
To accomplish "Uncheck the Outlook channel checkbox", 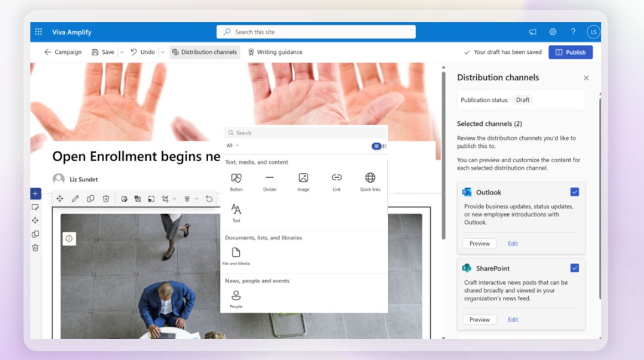I will (x=575, y=192).
